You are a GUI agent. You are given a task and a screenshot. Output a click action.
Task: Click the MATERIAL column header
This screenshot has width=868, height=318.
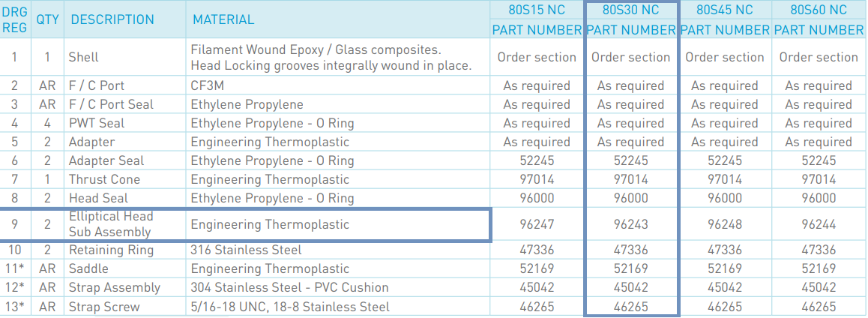223,19
